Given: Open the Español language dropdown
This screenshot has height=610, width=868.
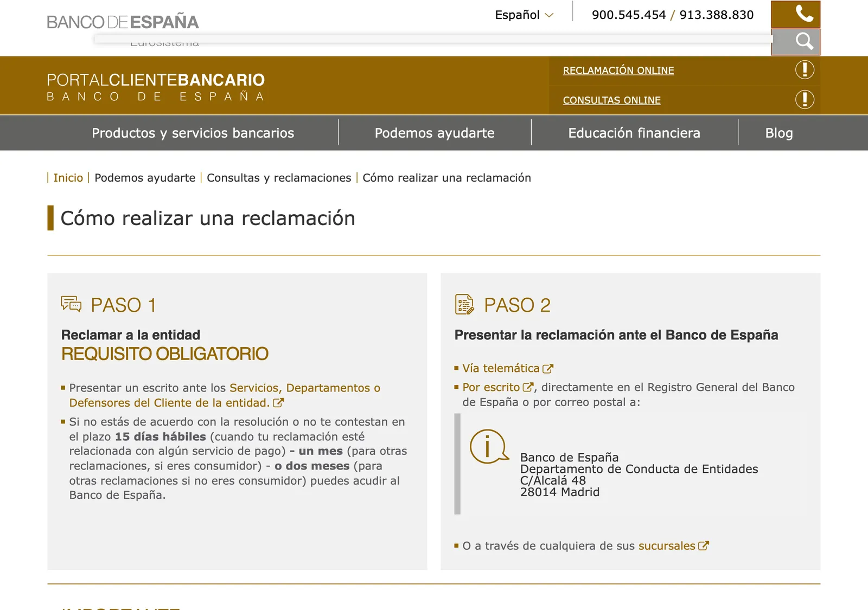Looking at the screenshot, I should pos(524,15).
